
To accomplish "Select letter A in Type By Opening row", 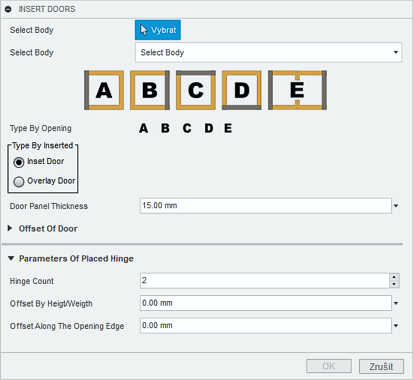I will [143, 128].
